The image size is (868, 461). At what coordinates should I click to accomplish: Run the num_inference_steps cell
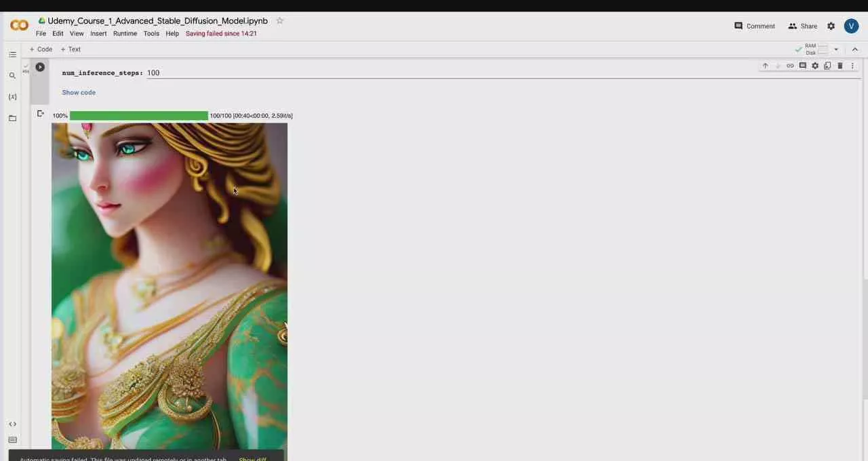[40, 67]
